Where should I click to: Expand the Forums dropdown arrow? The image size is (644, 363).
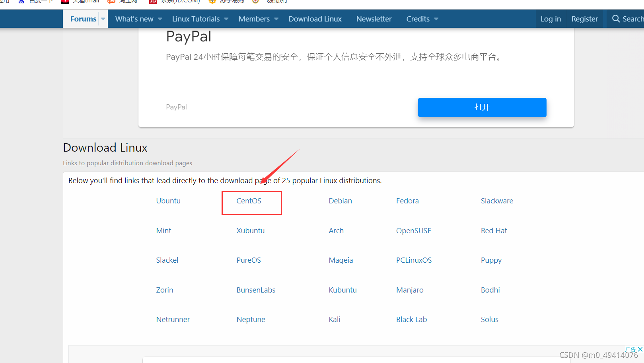(x=103, y=19)
